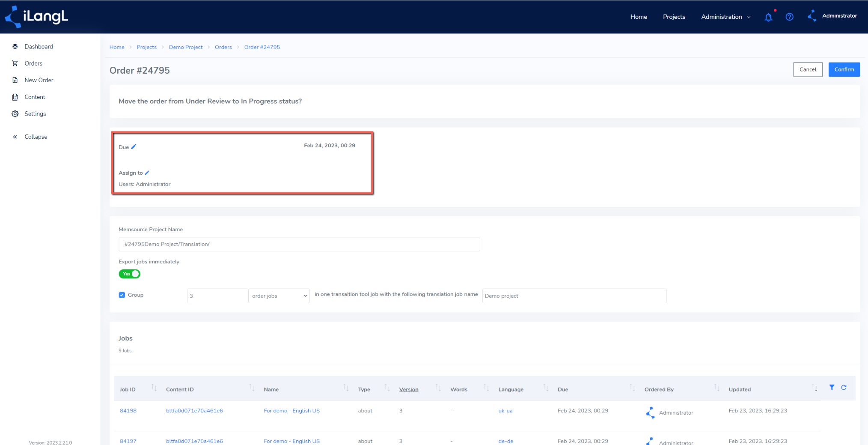Click Users: Administrator text
The height and width of the screenshot is (445, 868).
click(x=144, y=184)
